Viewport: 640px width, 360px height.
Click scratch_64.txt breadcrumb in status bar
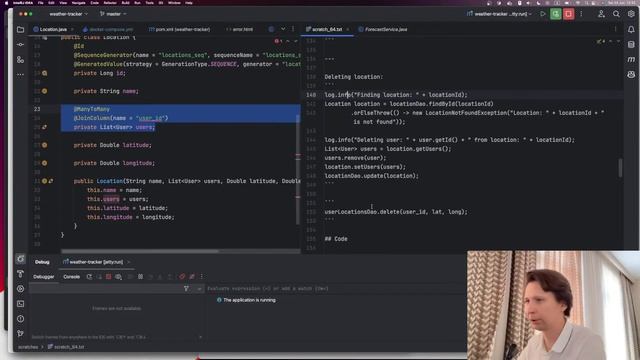66,347
